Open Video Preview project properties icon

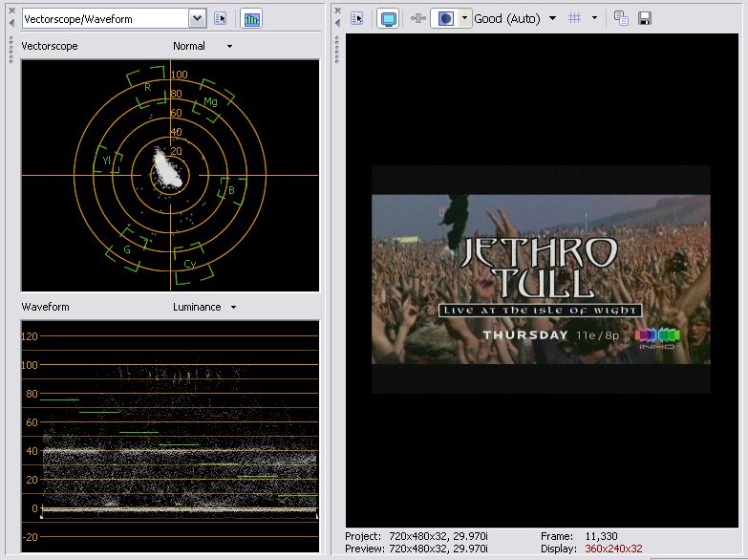pyautogui.click(x=356, y=18)
